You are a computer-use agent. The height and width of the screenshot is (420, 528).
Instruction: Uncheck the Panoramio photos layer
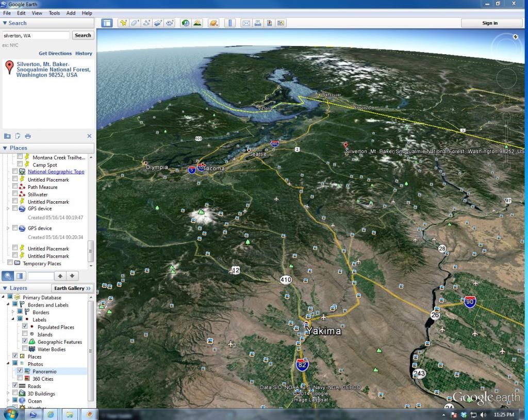coord(20,371)
